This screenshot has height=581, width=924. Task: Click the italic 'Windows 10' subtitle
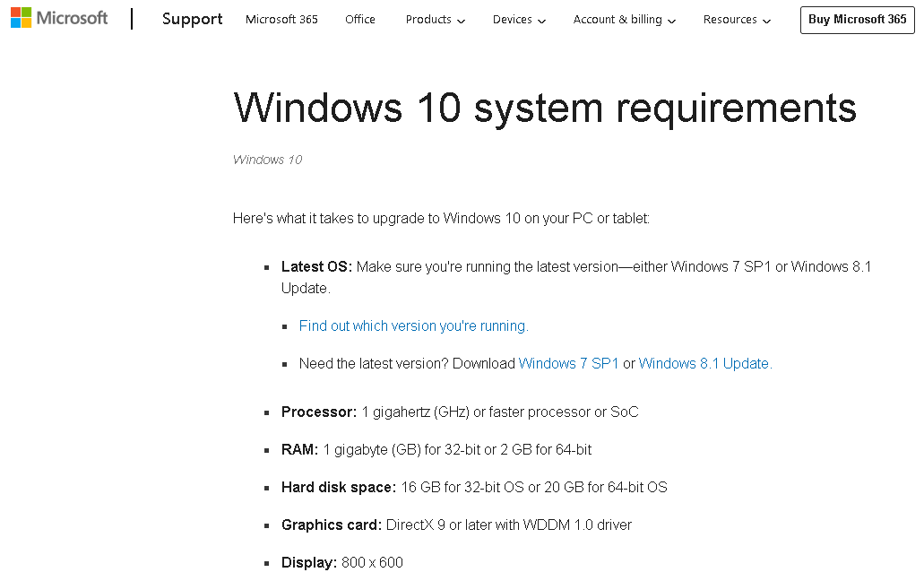[x=267, y=160]
